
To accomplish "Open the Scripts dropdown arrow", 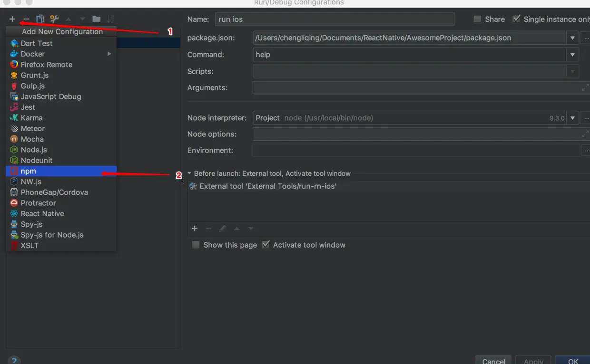I will (x=572, y=72).
